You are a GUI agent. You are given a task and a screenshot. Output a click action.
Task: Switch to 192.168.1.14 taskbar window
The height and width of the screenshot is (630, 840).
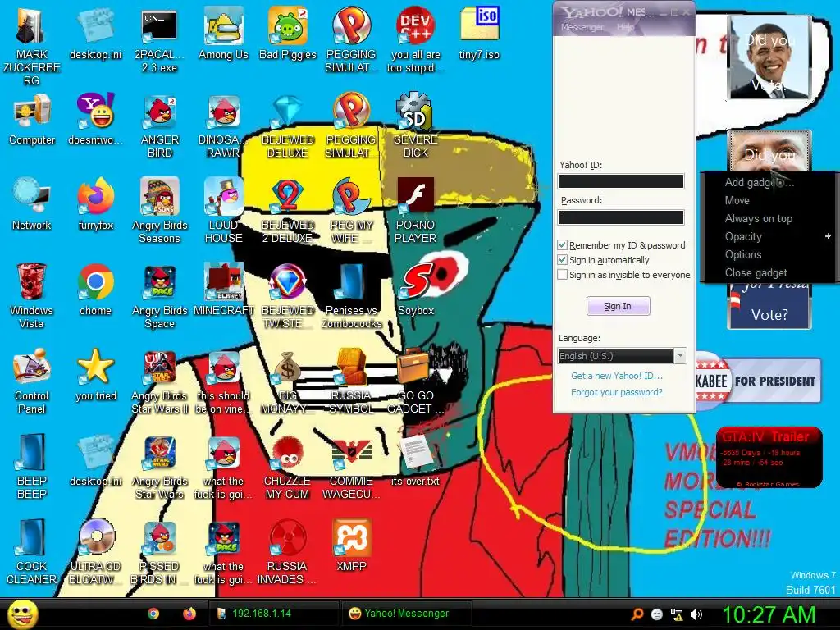click(x=274, y=614)
